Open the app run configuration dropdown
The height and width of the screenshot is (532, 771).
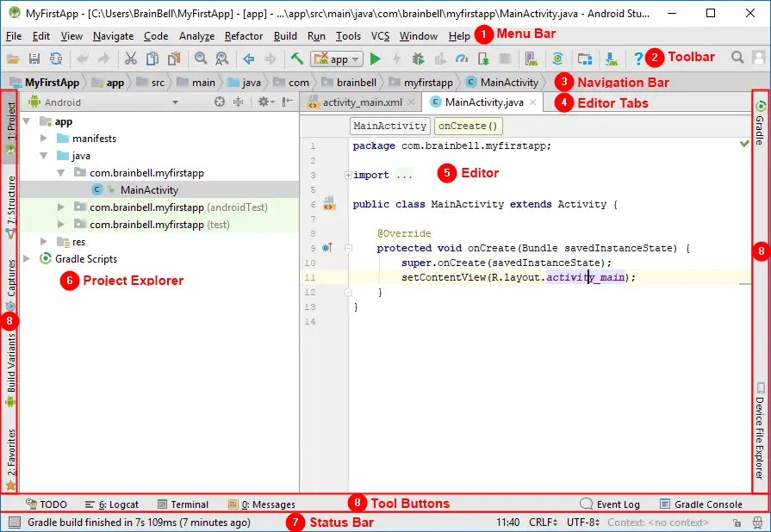point(337,59)
